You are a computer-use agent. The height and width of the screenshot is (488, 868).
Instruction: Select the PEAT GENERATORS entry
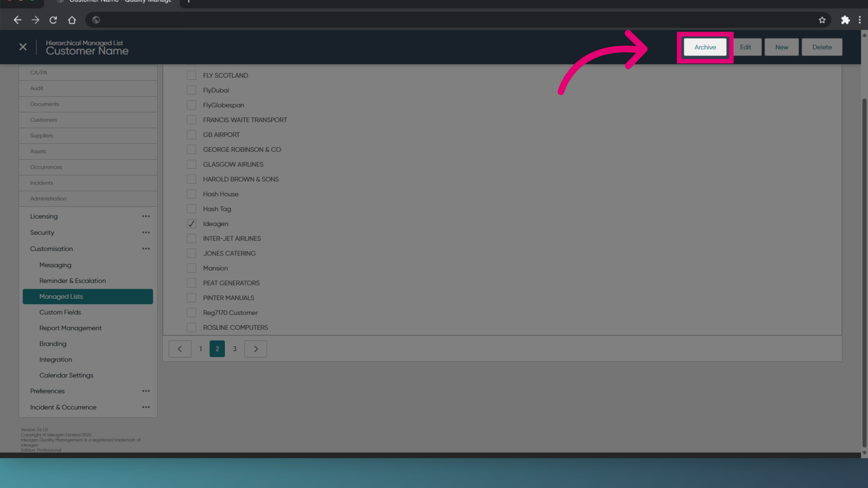[x=231, y=283]
